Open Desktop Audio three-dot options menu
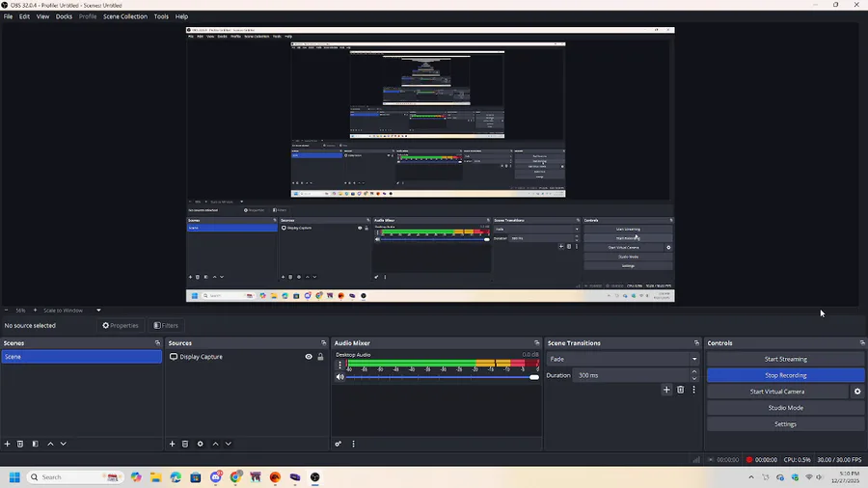Image resolution: width=868 pixels, height=488 pixels. click(339, 365)
